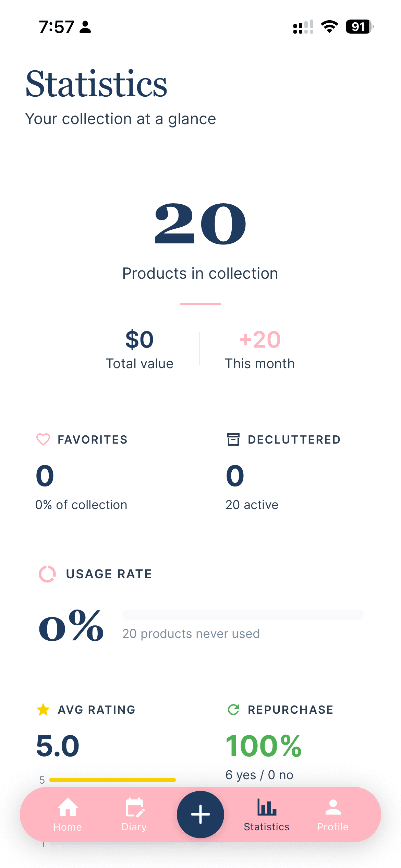Click the Decluttered archive icon
The height and width of the screenshot is (868, 401).
click(x=233, y=439)
